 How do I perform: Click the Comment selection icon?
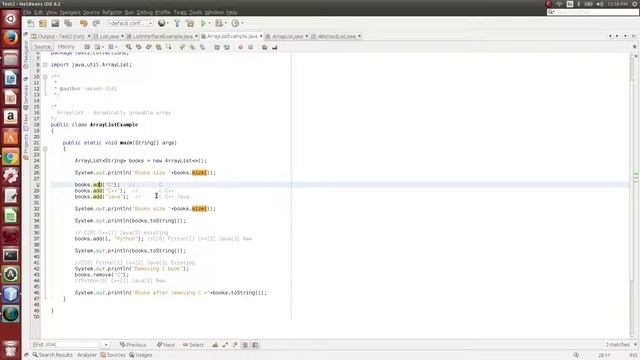tap(264, 47)
